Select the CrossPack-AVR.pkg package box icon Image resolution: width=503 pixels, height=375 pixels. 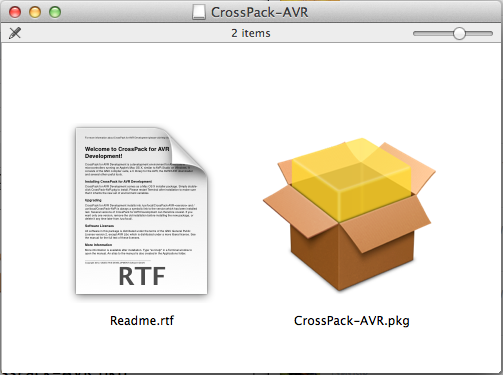(x=349, y=214)
